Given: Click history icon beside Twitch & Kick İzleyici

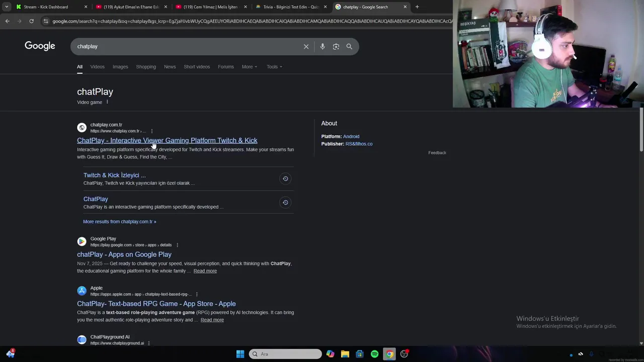Looking at the screenshot, I should 285,178.
